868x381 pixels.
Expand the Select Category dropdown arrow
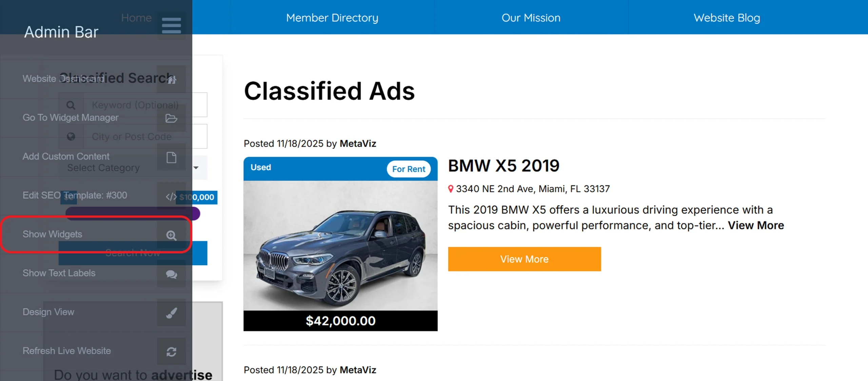pos(196,168)
